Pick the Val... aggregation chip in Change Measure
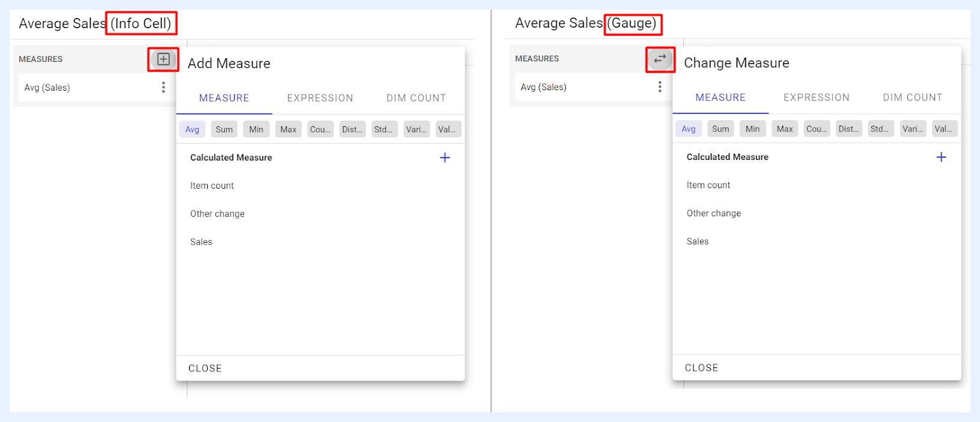980x422 pixels. (x=945, y=129)
